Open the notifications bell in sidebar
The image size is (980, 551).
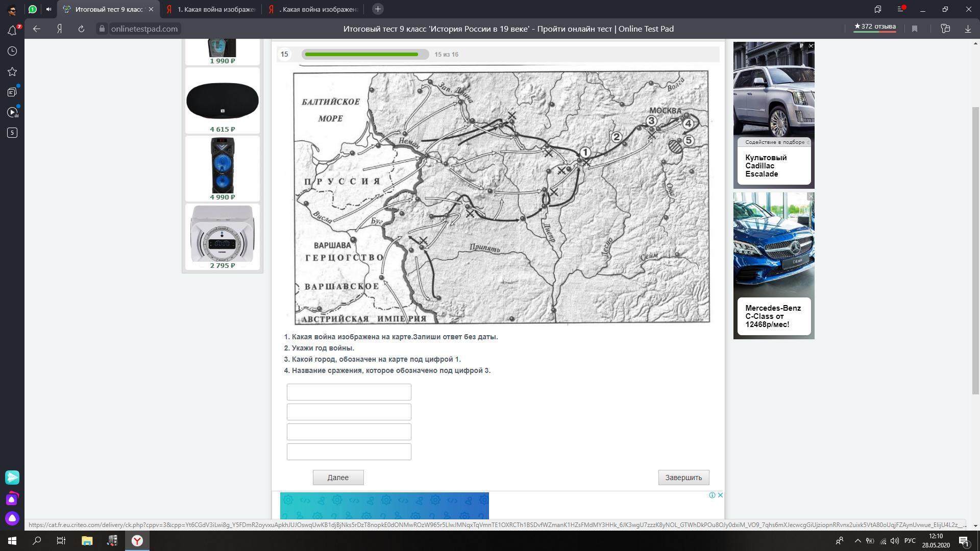pyautogui.click(x=12, y=31)
